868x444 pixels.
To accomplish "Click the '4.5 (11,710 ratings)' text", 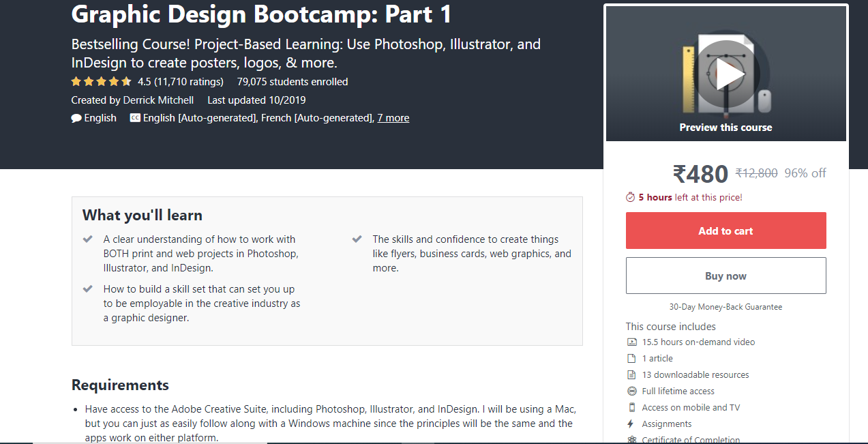I will [181, 82].
